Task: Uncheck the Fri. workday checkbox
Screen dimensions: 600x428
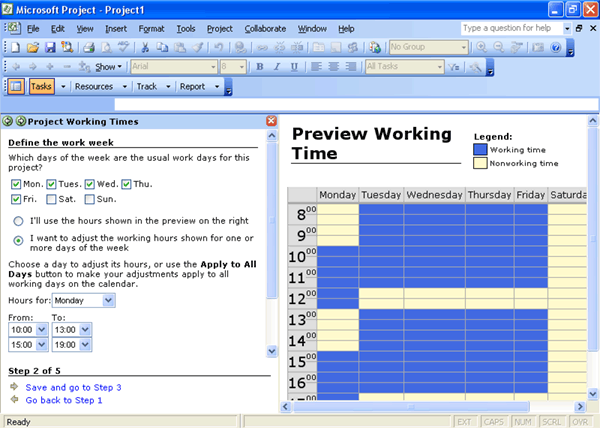Action: click(16, 199)
